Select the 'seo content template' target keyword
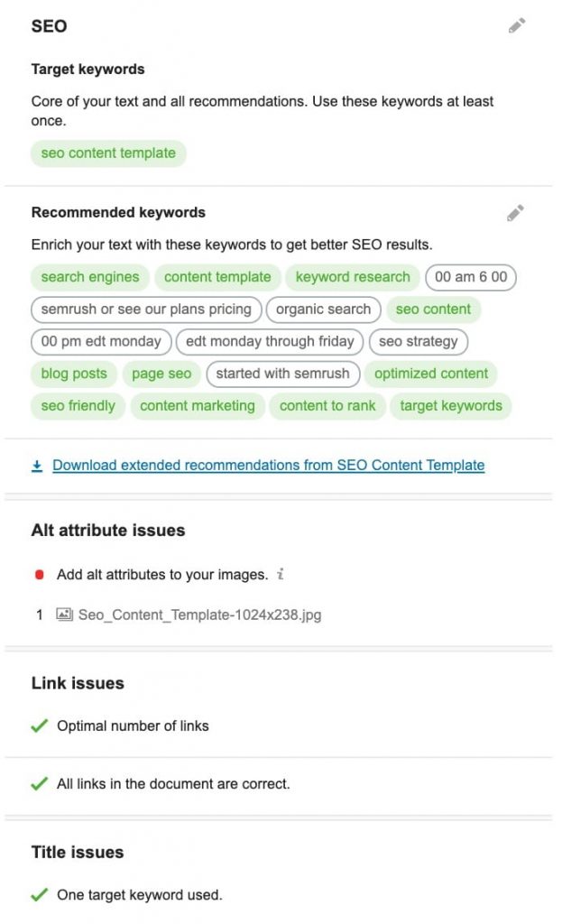The width and height of the screenshot is (562, 924). tap(108, 153)
